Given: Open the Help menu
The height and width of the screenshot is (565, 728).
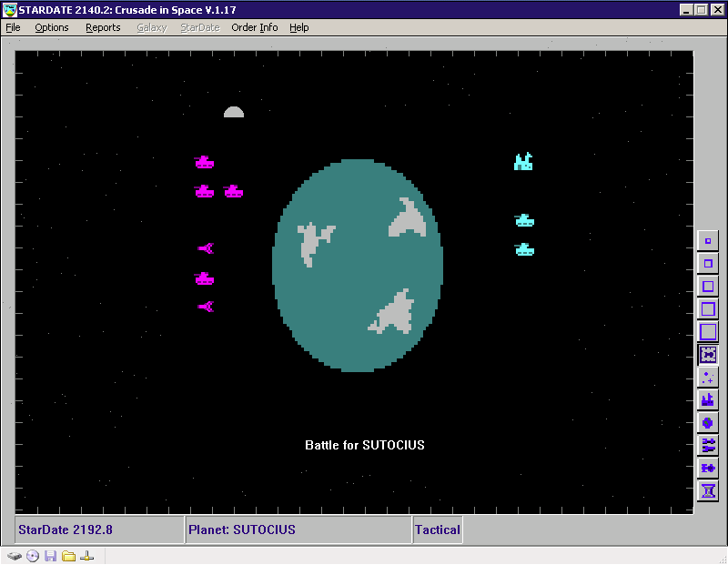Looking at the screenshot, I should [299, 27].
